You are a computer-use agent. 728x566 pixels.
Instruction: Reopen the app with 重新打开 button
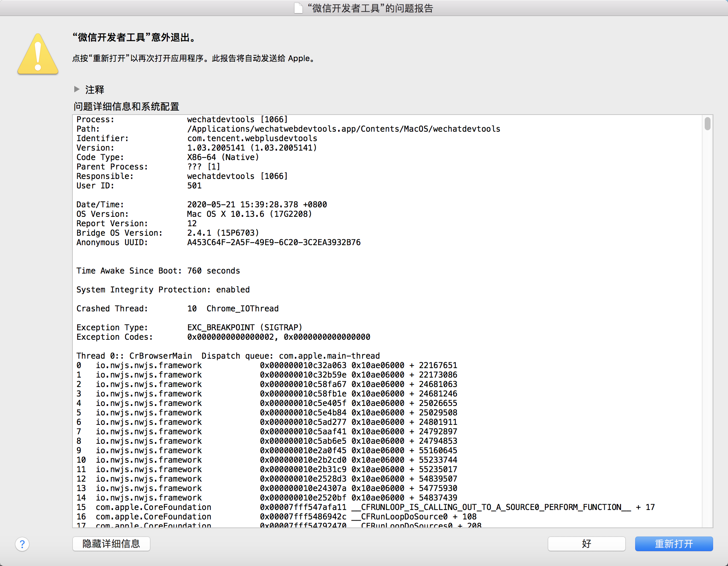click(674, 544)
